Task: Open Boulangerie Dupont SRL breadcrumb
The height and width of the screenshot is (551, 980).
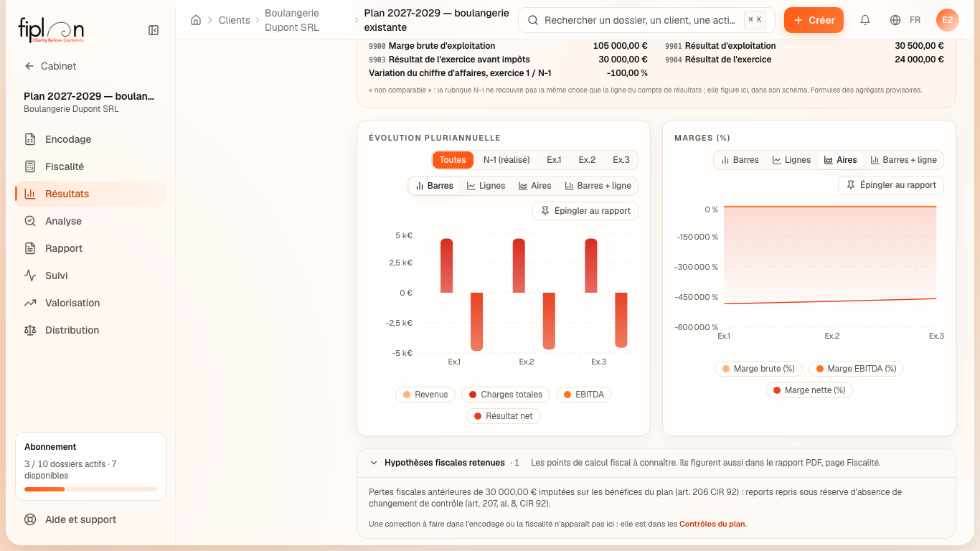Action: point(306,20)
